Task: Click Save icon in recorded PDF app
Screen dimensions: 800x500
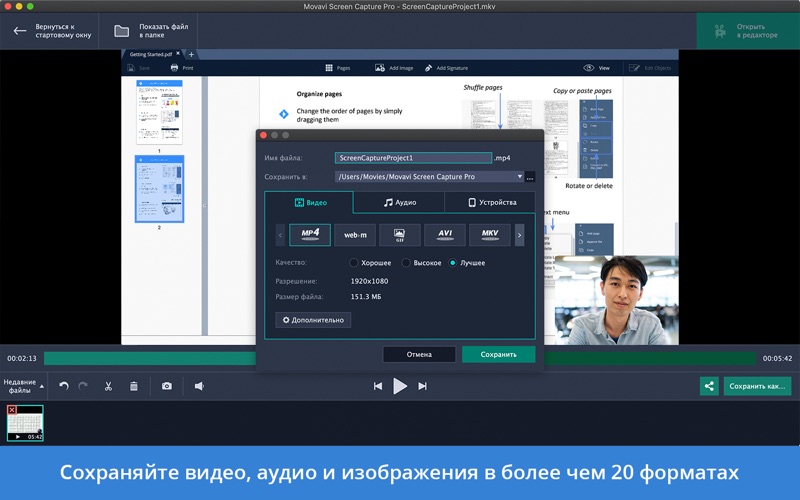Action: pyautogui.click(x=131, y=68)
